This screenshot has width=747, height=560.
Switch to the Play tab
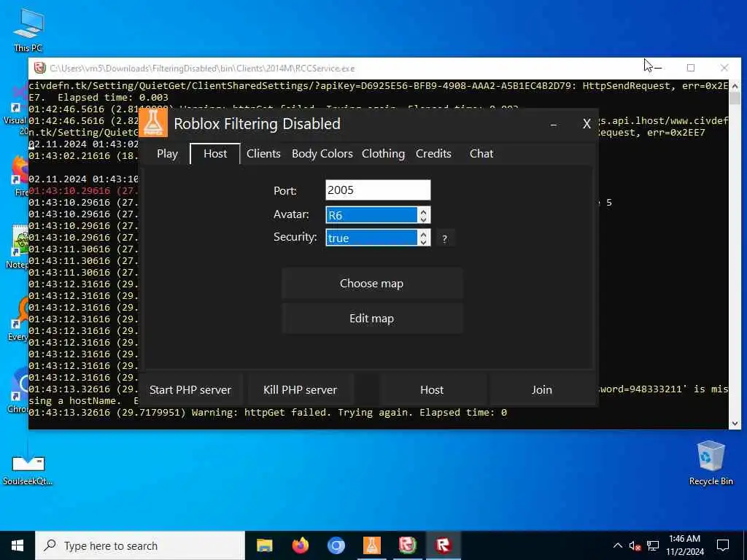(167, 153)
